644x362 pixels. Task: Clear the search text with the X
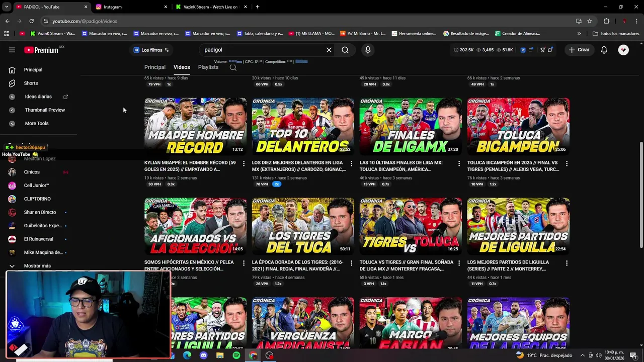(x=329, y=50)
